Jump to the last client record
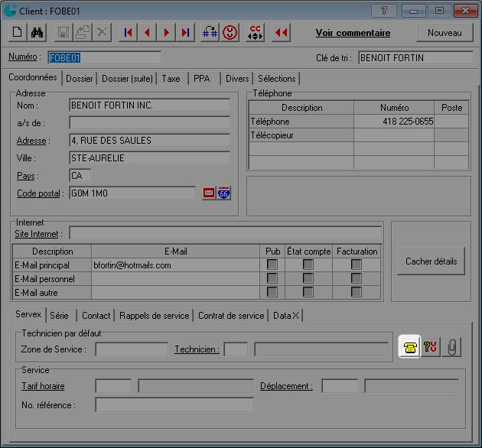Viewport: 482px width, 448px height. coord(185,33)
